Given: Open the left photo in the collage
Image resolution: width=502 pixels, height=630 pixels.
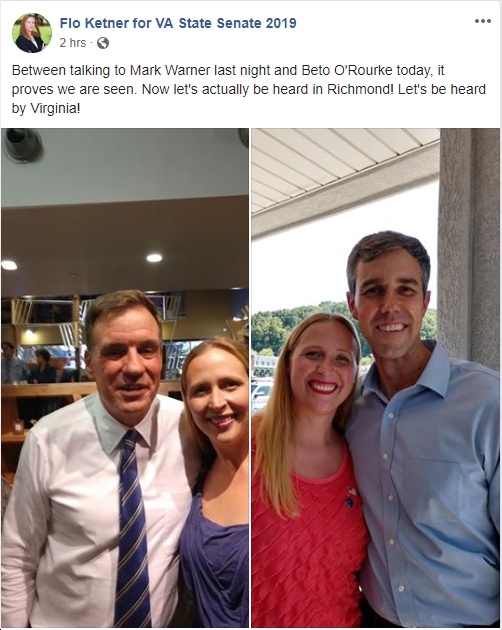Looking at the screenshot, I should 125,378.
